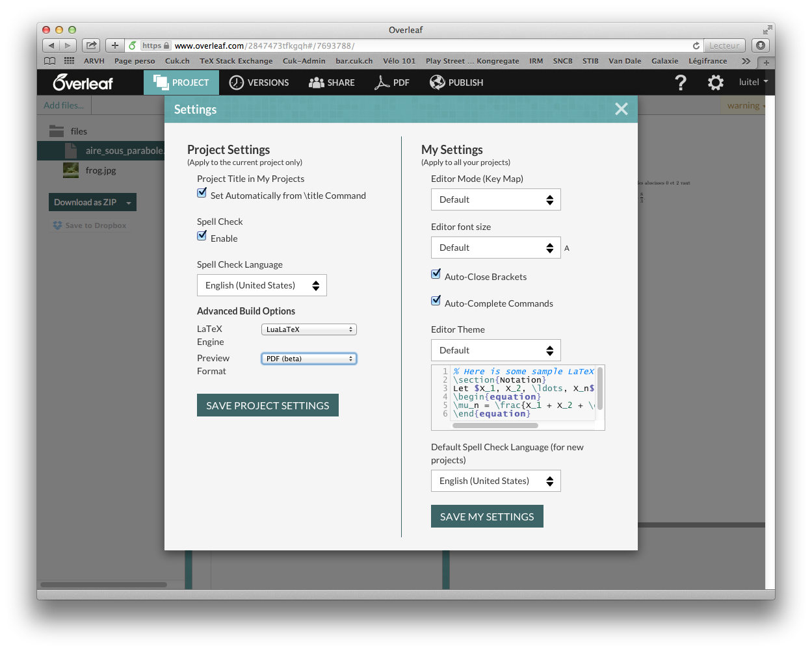The width and height of the screenshot is (812, 651).
Task: Click Add files... button
Action: [x=64, y=105]
